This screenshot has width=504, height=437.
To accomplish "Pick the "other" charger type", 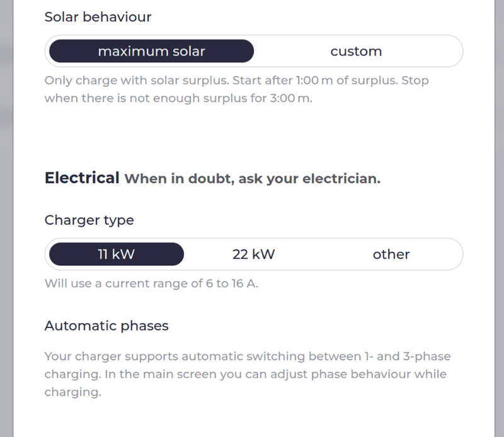I will coord(391,254).
